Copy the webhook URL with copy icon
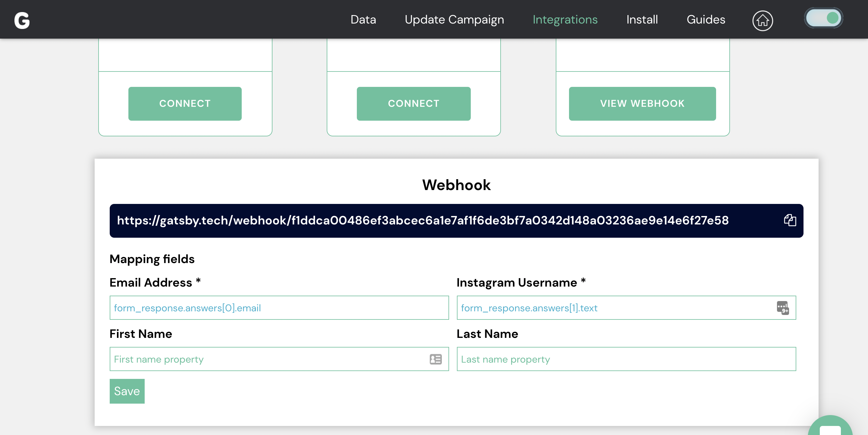This screenshot has width=868, height=435. (790, 220)
